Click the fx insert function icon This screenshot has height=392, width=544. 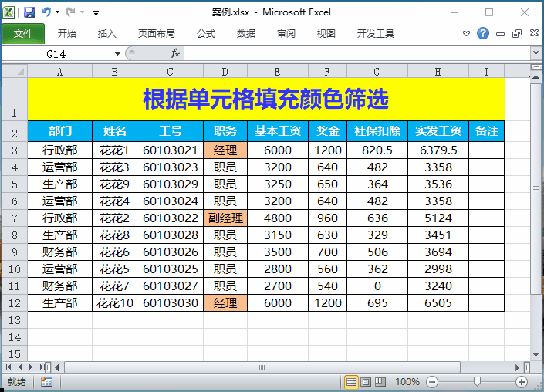(x=175, y=53)
